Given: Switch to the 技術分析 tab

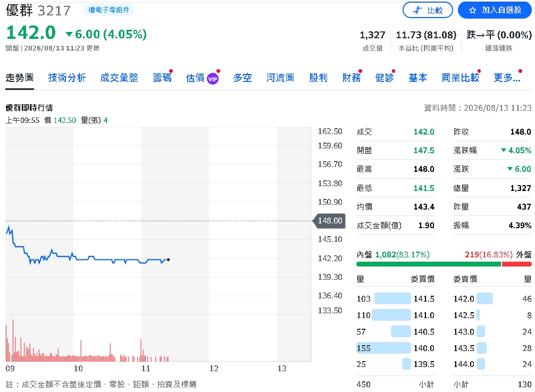Looking at the screenshot, I should pos(67,78).
